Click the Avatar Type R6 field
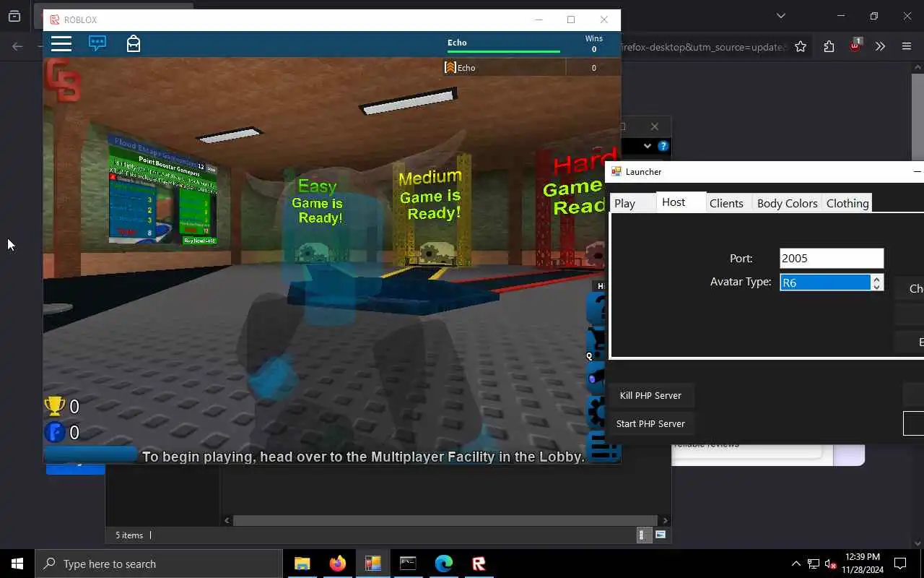Image resolution: width=924 pixels, height=578 pixels. [825, 282]
